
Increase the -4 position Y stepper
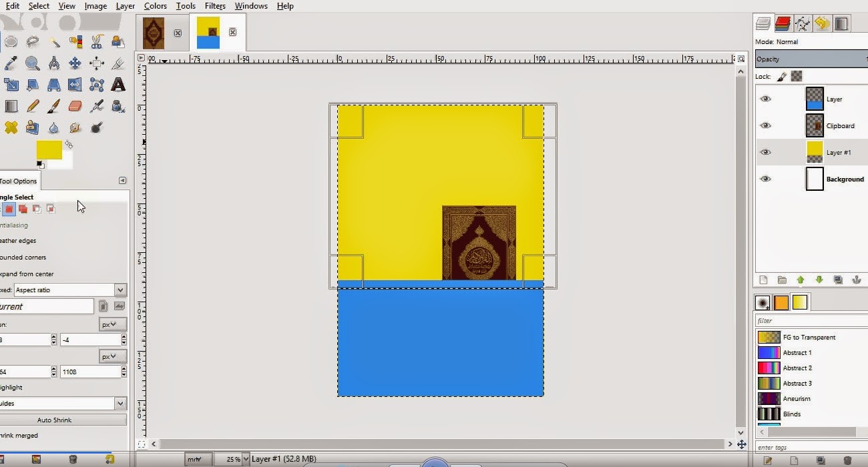click(124, 337)
